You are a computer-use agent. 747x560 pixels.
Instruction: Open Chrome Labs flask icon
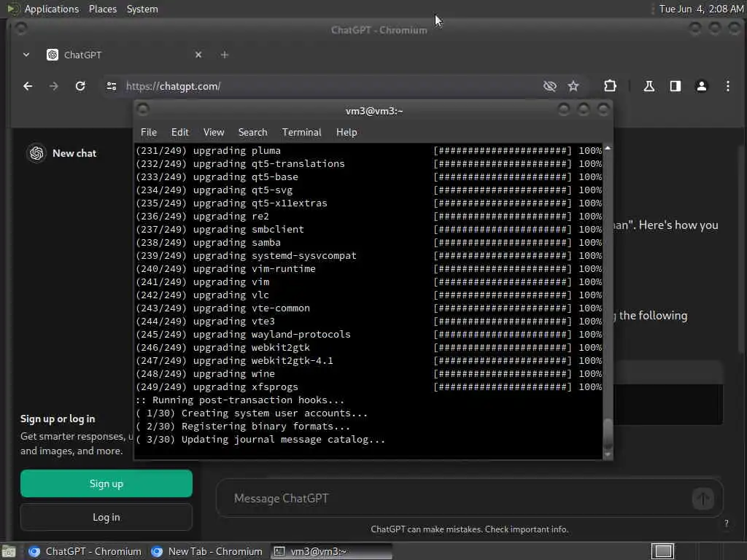(649, 86)
